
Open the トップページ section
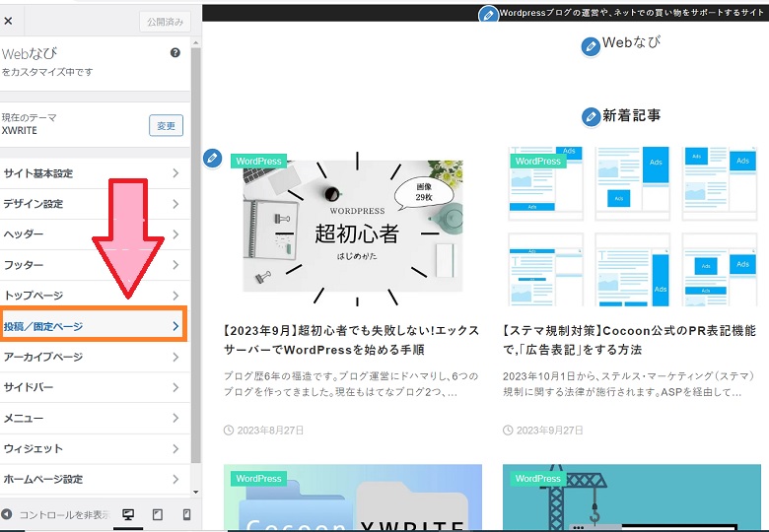95,296
